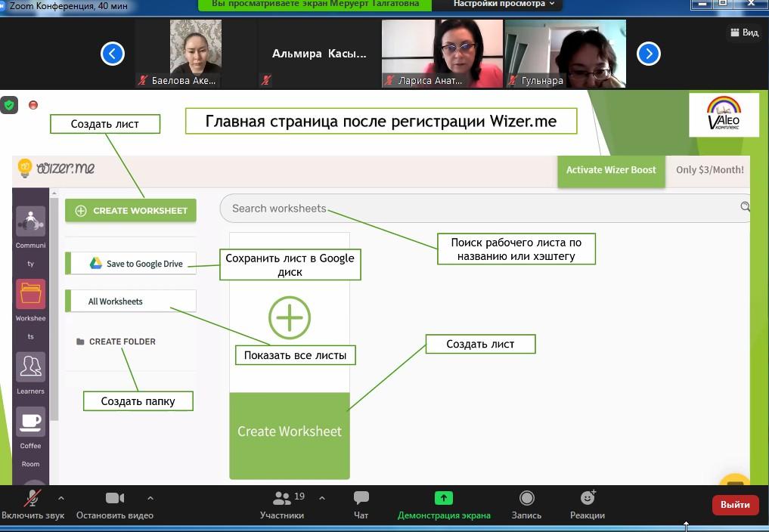Select Лариса Анат... video thumbnail
This screenshot has width=769, height=532.
(x=442, y=54)
